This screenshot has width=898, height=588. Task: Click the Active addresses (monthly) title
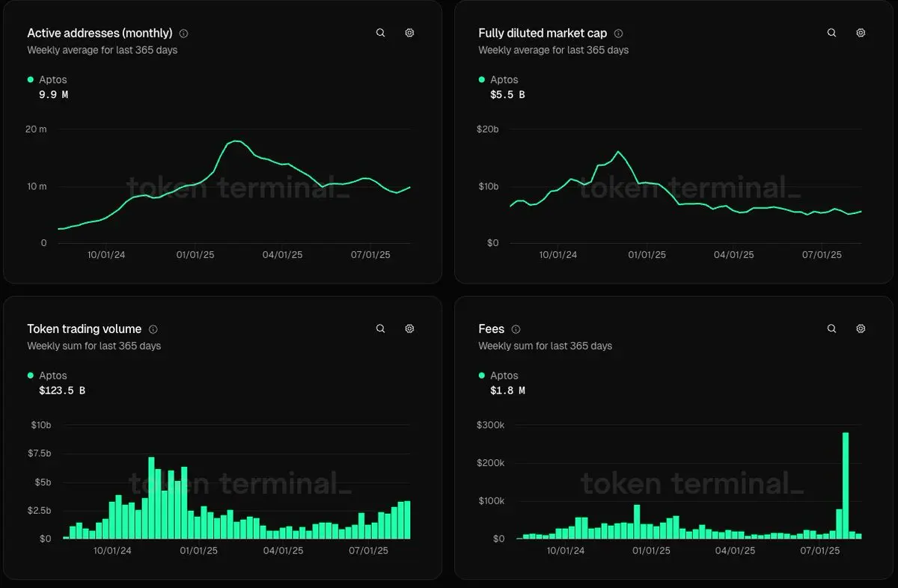[x=100, y=33]
